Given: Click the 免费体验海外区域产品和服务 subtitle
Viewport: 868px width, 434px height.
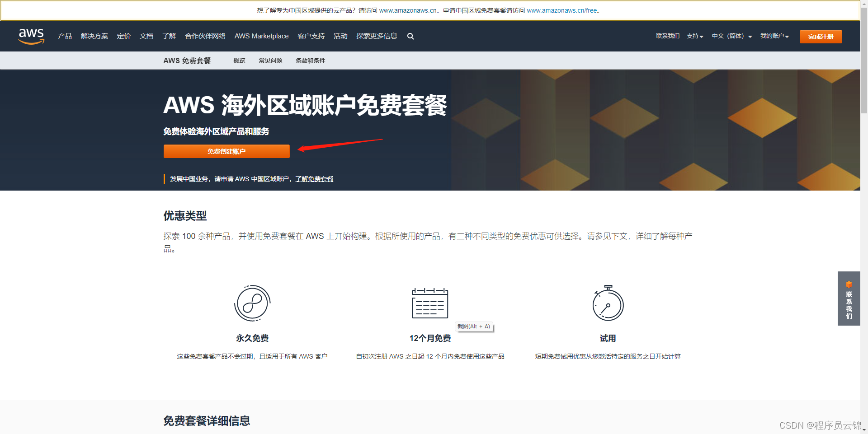Looking at the screenshot, I should coord(216,131).
